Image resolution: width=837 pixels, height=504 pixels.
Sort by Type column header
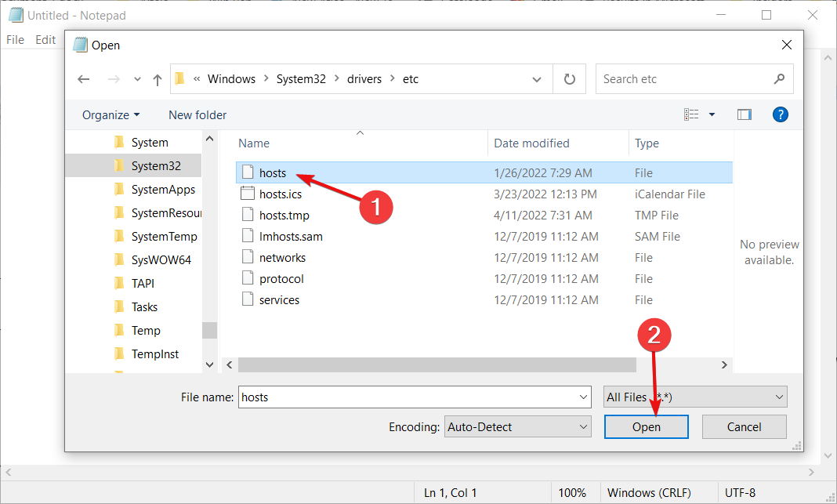[647, 143]
